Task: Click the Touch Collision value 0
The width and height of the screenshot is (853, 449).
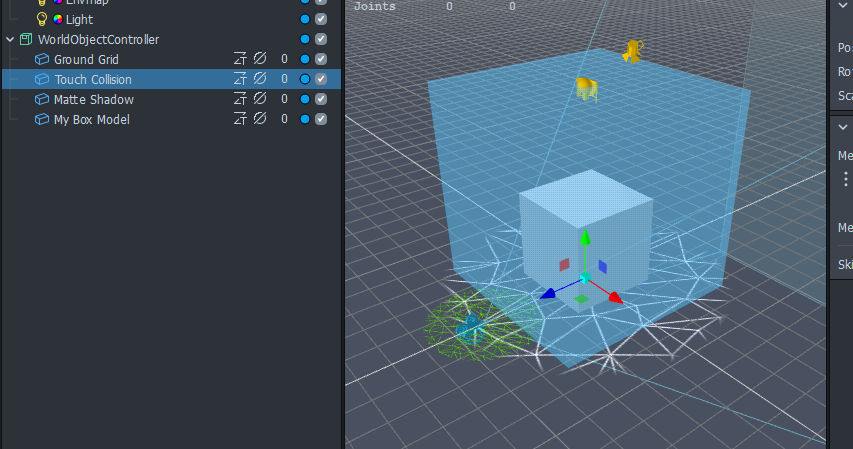Action: click(x=284, y=79)
